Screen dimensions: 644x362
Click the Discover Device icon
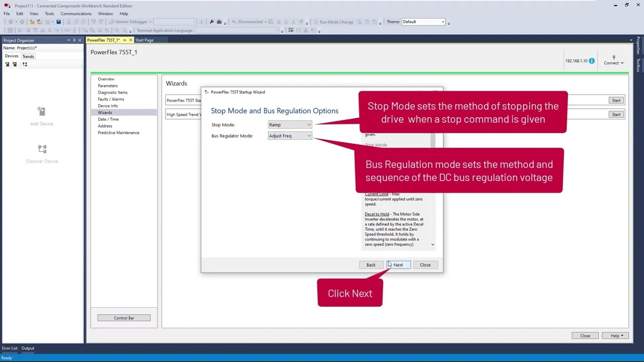click(42, 149)
